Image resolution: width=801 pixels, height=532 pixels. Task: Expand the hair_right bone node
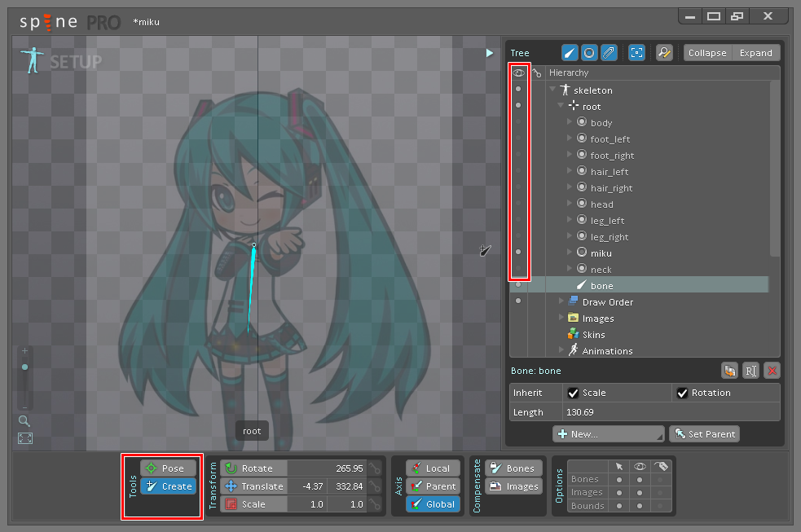click(x=570, y=187)
